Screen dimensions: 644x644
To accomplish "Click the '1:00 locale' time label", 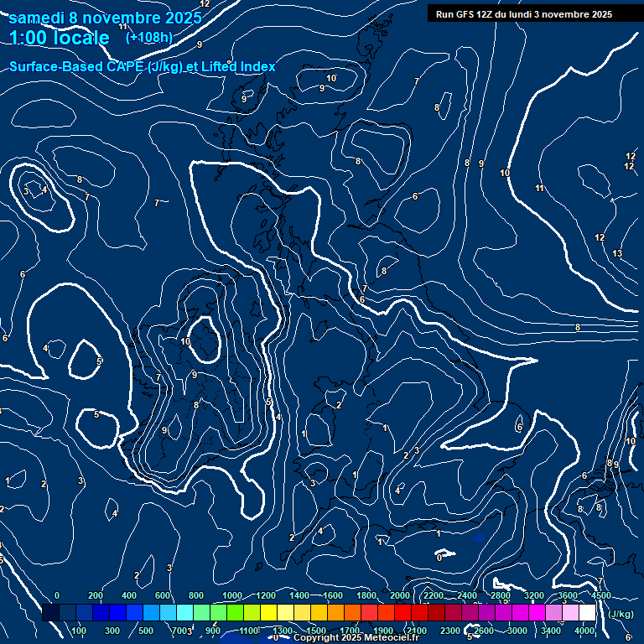I will click(60, 38).
